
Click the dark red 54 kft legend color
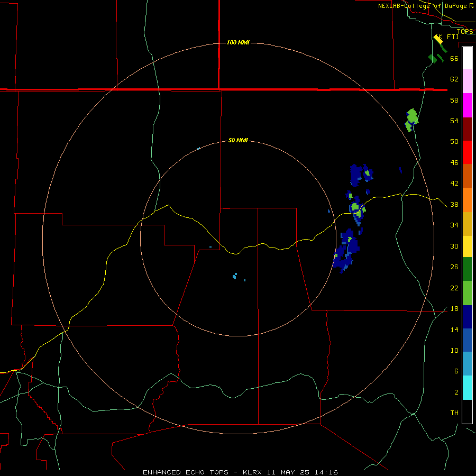coord(467,129)
